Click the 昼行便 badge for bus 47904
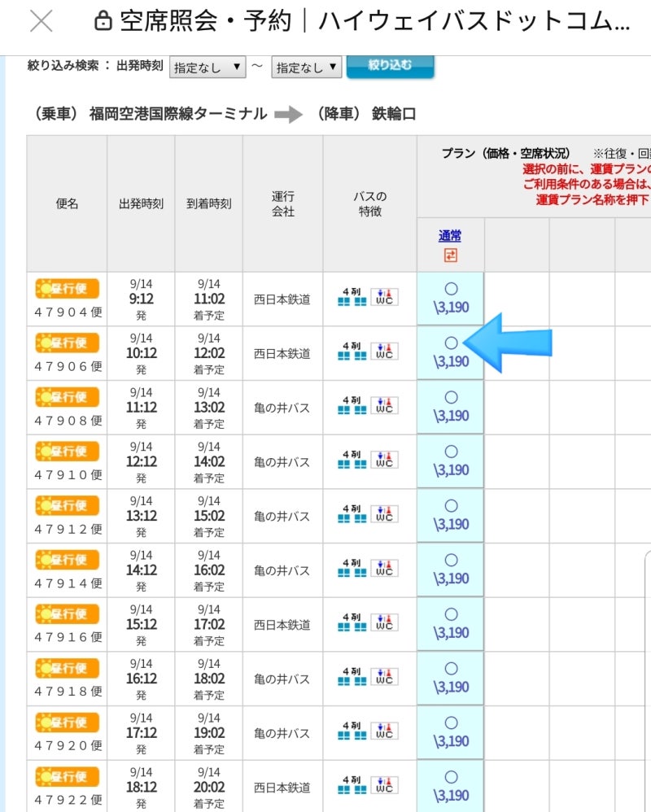Viewport: 651px width, 812px height. [68, 289]
